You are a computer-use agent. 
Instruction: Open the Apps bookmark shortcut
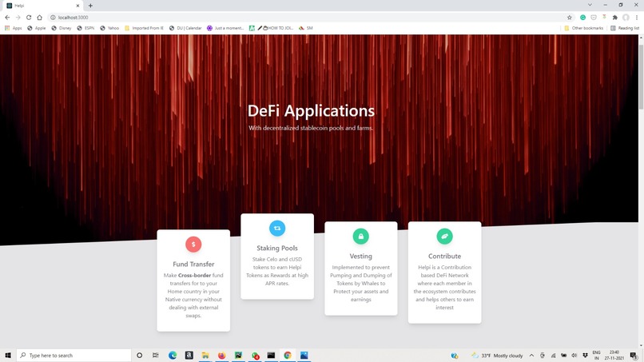(13, 28)
